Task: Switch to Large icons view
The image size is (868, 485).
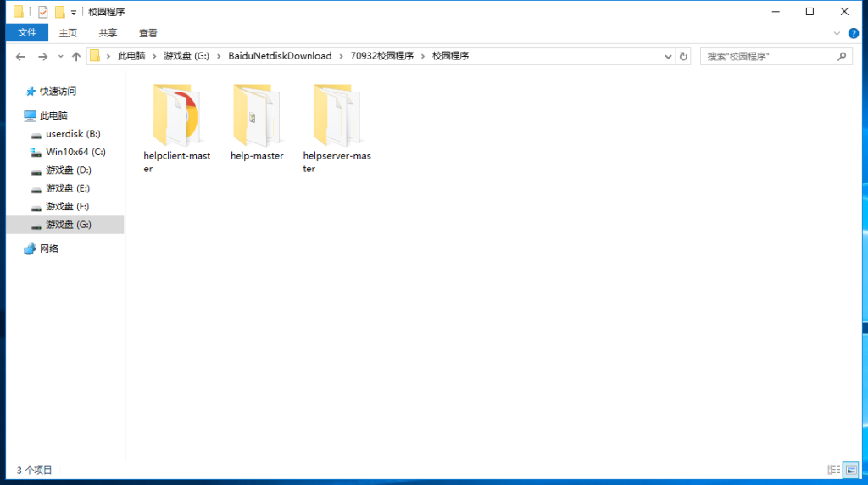Action: [x=851, y=470]
